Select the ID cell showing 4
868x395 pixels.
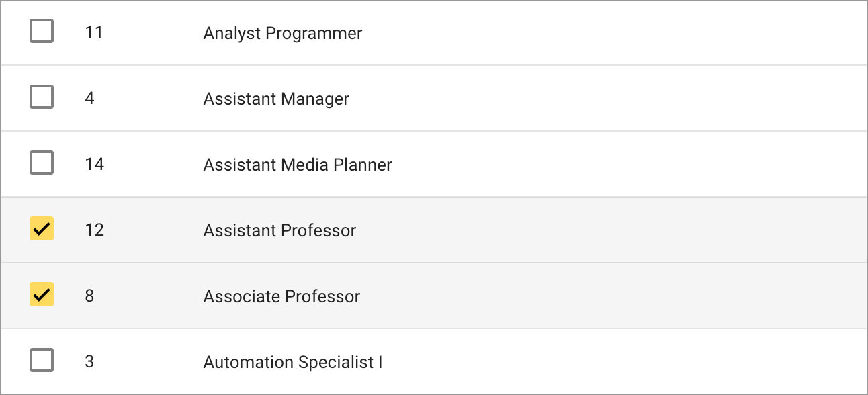pyautogui.click(x=89, y=98)
